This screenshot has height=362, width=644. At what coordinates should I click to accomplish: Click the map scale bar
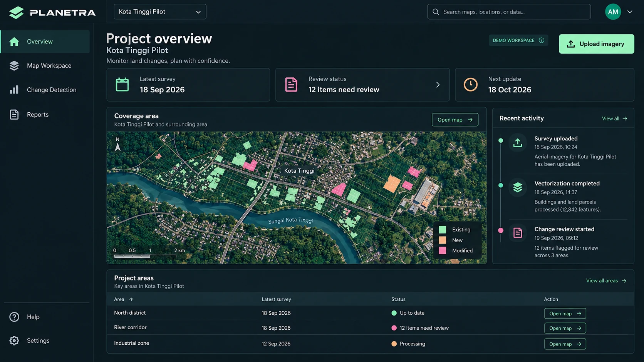145,256
